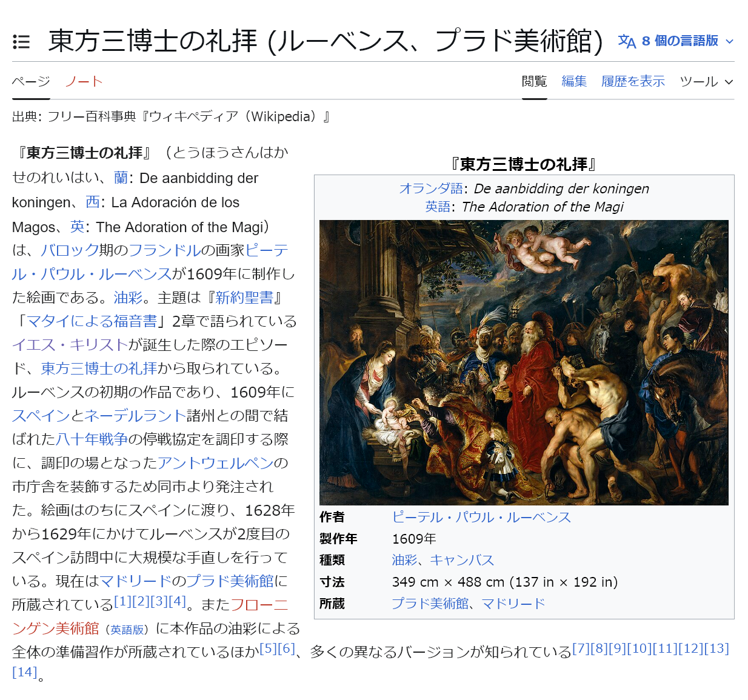Screen dimensions: 748x700
Task: Expand the 8個の言語版 language dropdown
Action: coord(676,41)
